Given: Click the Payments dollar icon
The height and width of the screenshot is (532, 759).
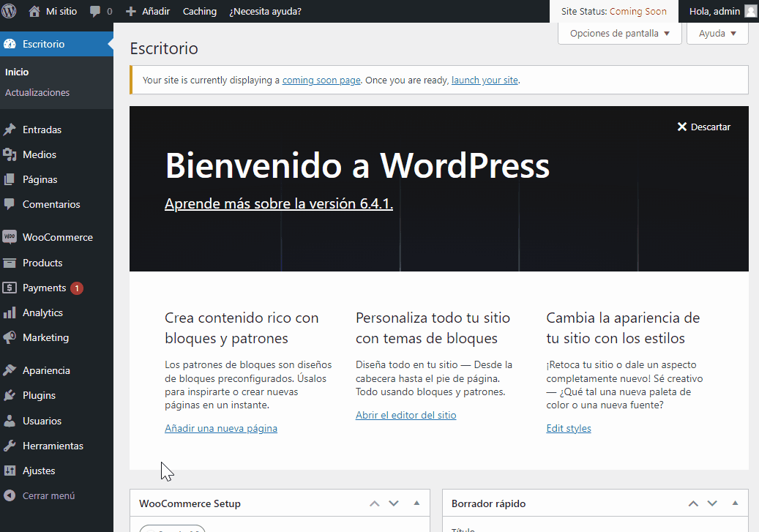Looking at the screenshot, I should tap(10, 288).
